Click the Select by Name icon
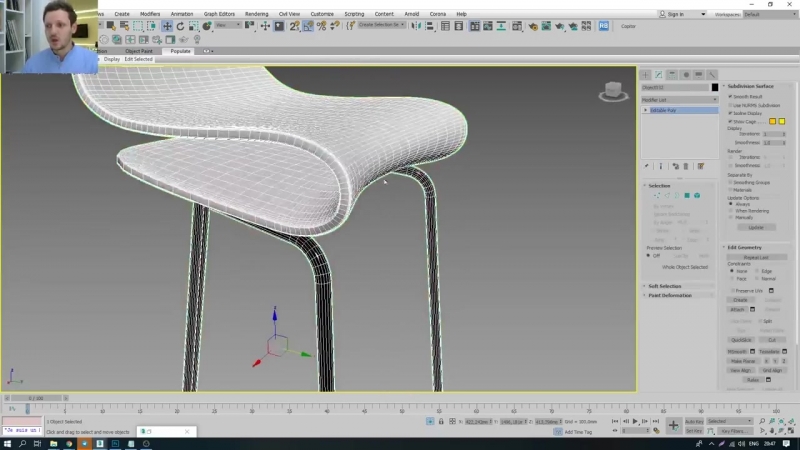The image size is (800, 450). [124, 26]
